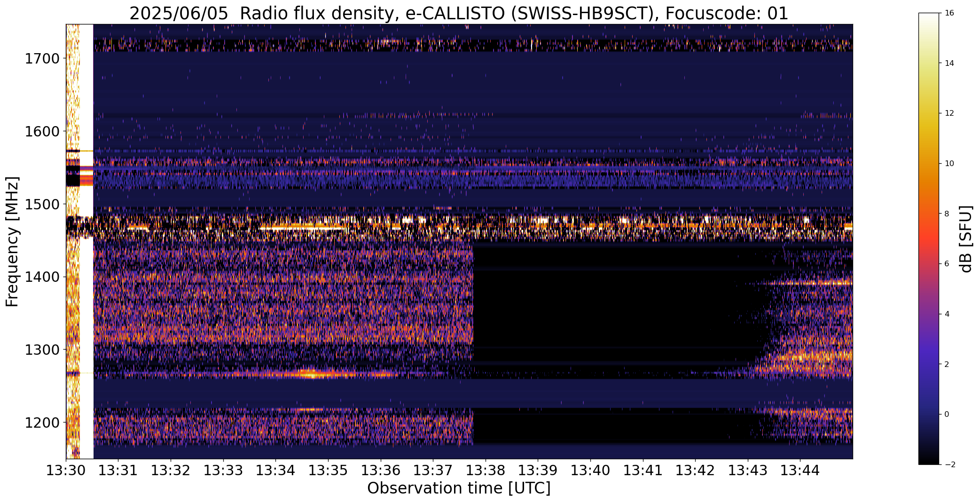The height and width of the screenshot is (502, 980).
Task: Click the 'dB [SFU]' colorbar label
Action: tap(966, 239)
